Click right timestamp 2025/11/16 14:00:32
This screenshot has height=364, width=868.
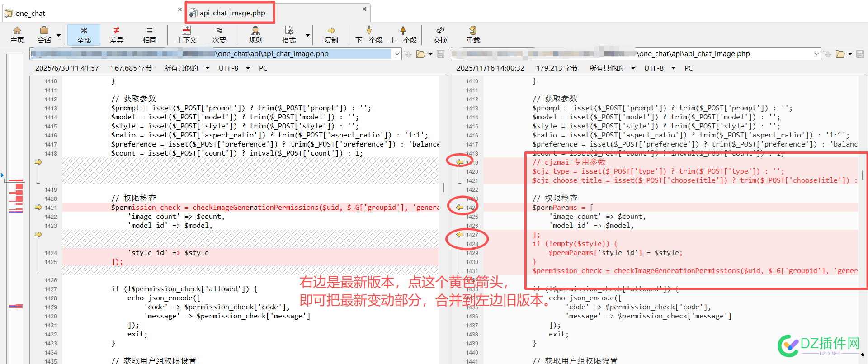tap(491, 68)
